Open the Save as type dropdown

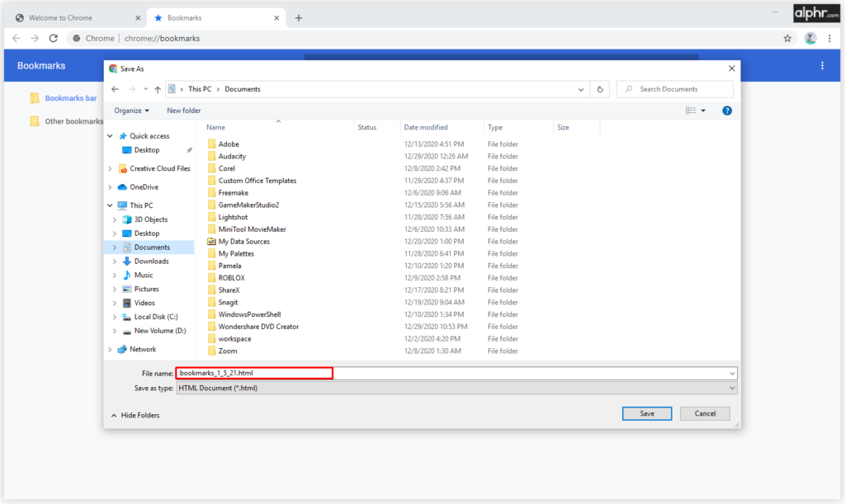(731, 388)
